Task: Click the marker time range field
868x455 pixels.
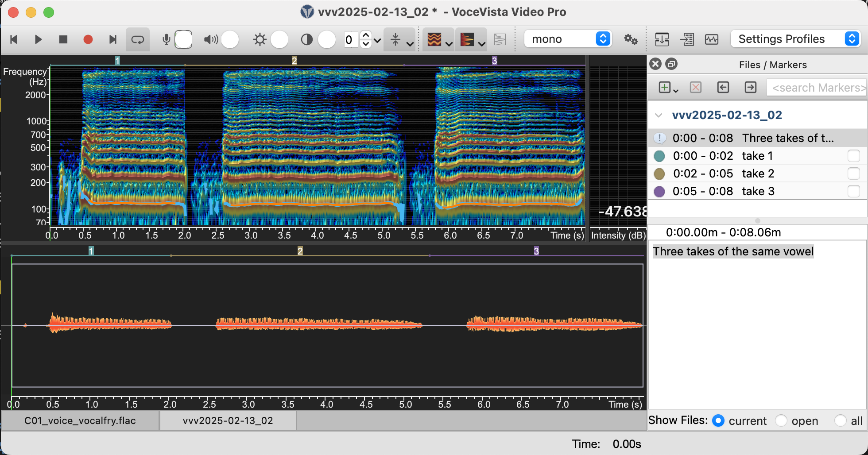Action: [757, 232]
